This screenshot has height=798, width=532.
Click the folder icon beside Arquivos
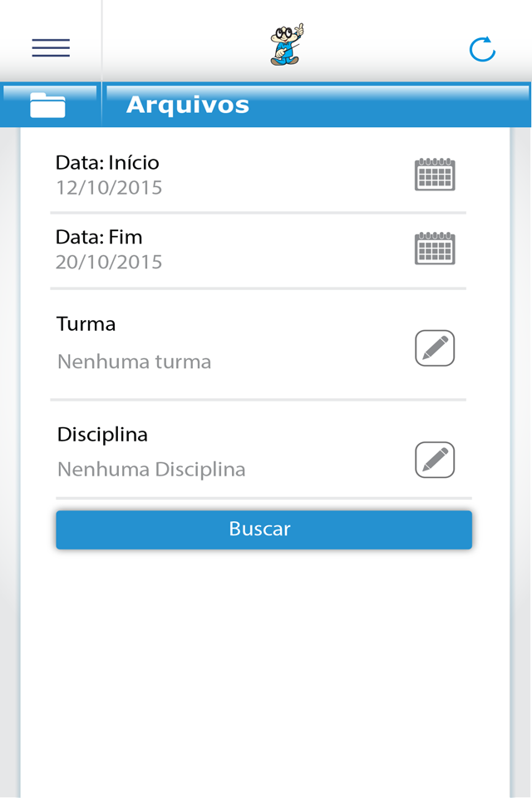(47, 106)
